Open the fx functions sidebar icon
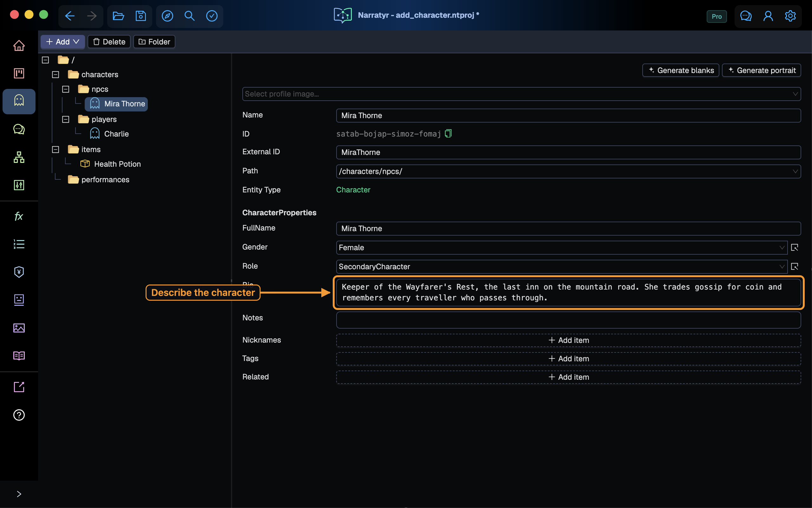This screenshot has height=508, width=812. click(19, 216)
